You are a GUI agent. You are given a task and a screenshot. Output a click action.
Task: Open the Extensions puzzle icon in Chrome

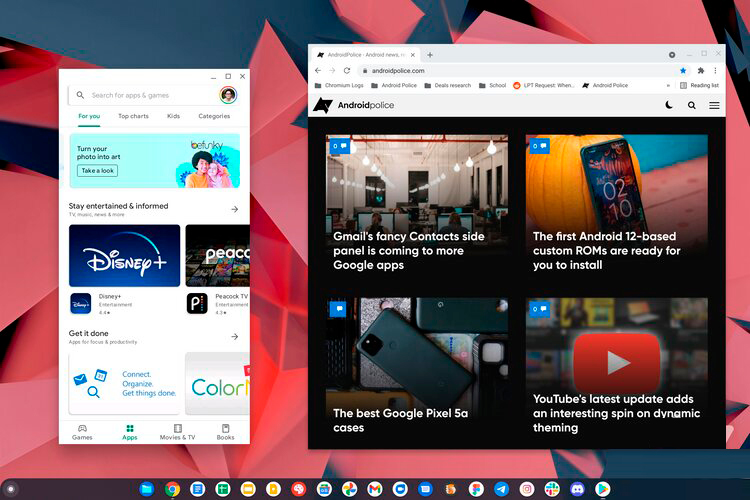pyautogui.click(x=700, y=70)
